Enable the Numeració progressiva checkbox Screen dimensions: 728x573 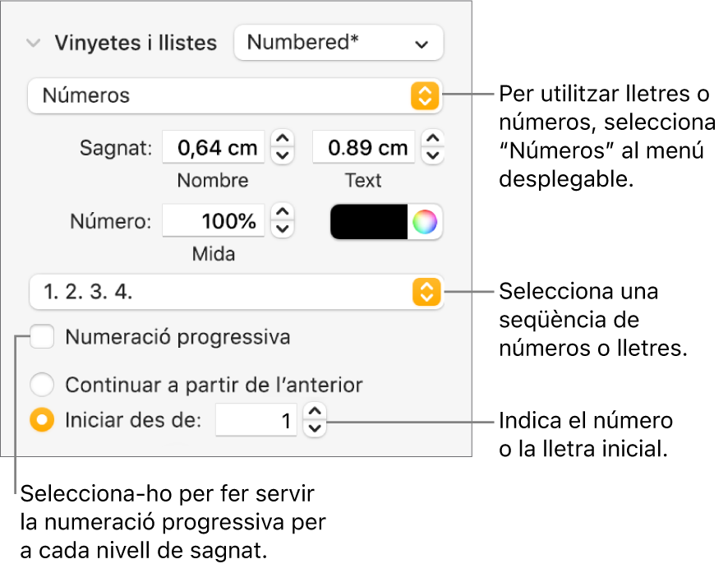pyautogui.click(x=42, y=337)
